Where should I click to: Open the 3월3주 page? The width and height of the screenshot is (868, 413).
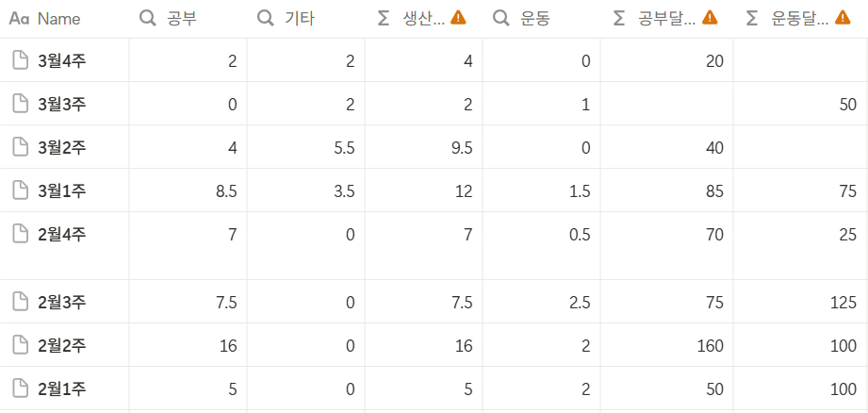[x=62, y=104]
